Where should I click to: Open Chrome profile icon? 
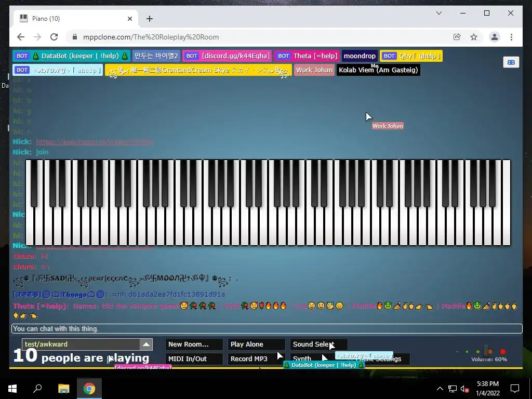coord(495,37)
